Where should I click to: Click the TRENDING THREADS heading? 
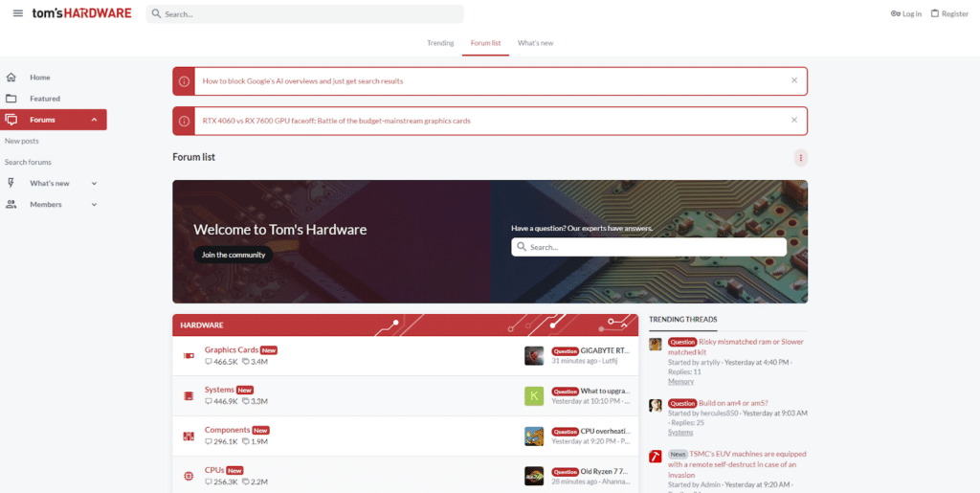(682, 320)
